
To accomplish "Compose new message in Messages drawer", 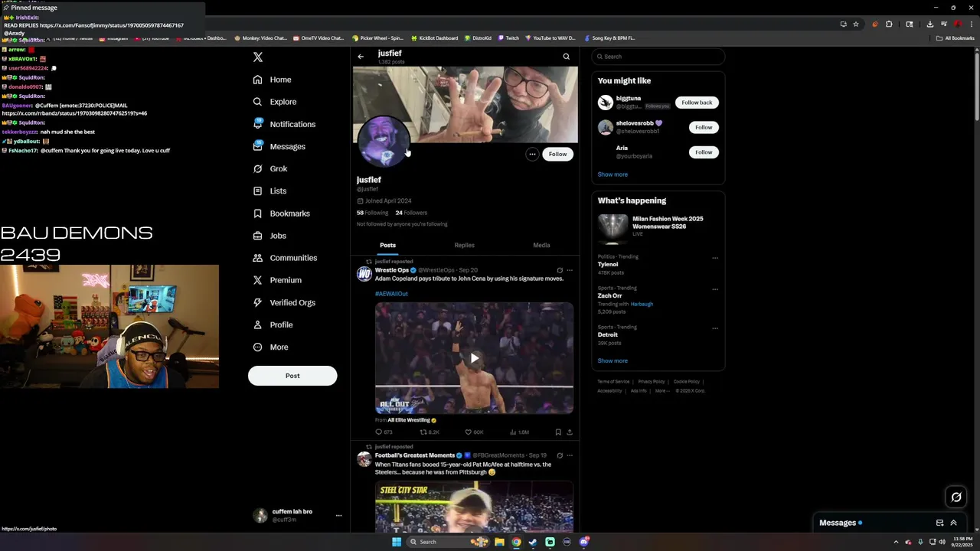I will click(939, 523).
